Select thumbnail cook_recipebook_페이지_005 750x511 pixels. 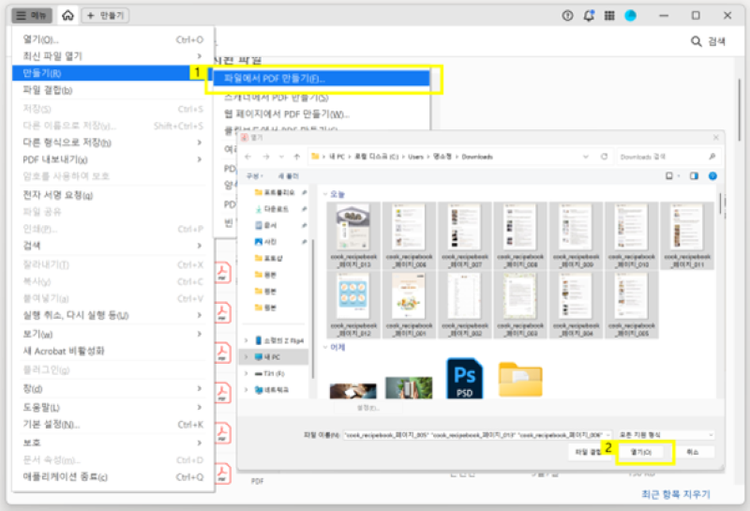(631, 304)
